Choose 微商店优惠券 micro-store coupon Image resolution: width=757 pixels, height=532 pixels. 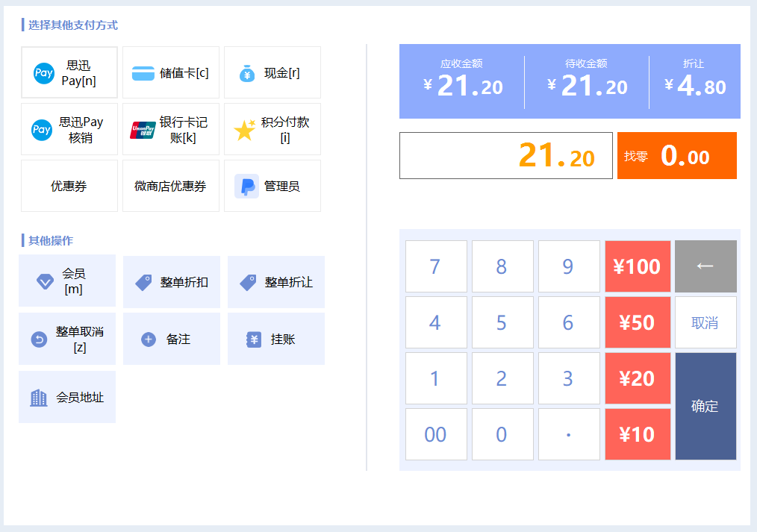pyautogui.click(x=171, y=186)
